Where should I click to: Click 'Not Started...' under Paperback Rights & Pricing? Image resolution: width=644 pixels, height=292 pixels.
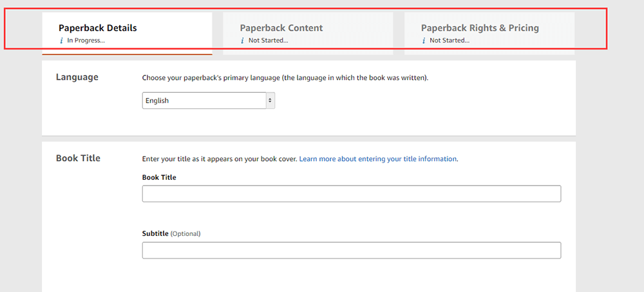450,41
